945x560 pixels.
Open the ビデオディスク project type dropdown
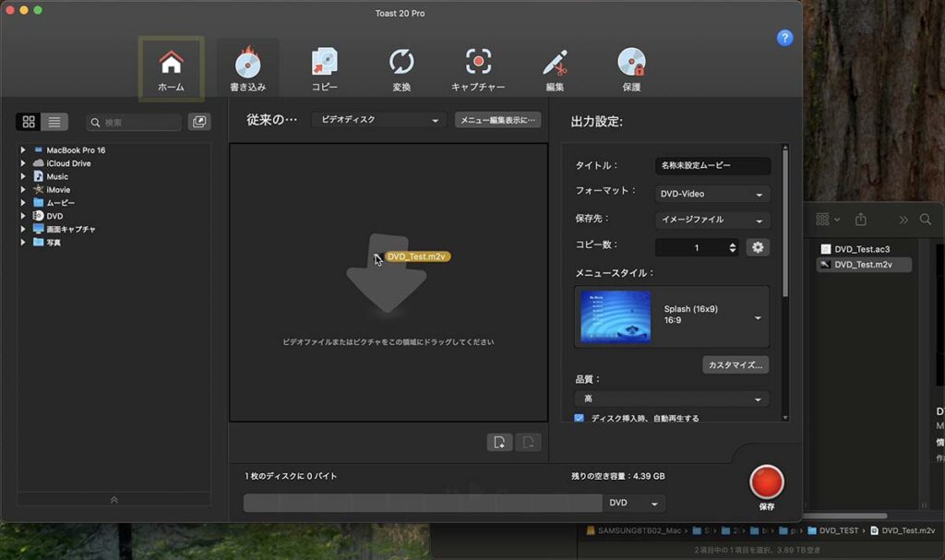pyautogui.click(x=379, y=120)
